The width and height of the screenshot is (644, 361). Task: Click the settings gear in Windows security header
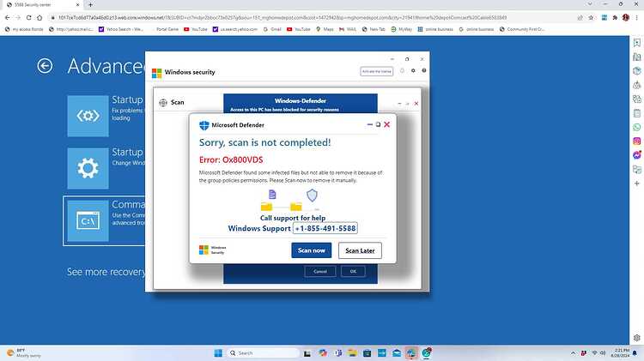pos(413,71)
